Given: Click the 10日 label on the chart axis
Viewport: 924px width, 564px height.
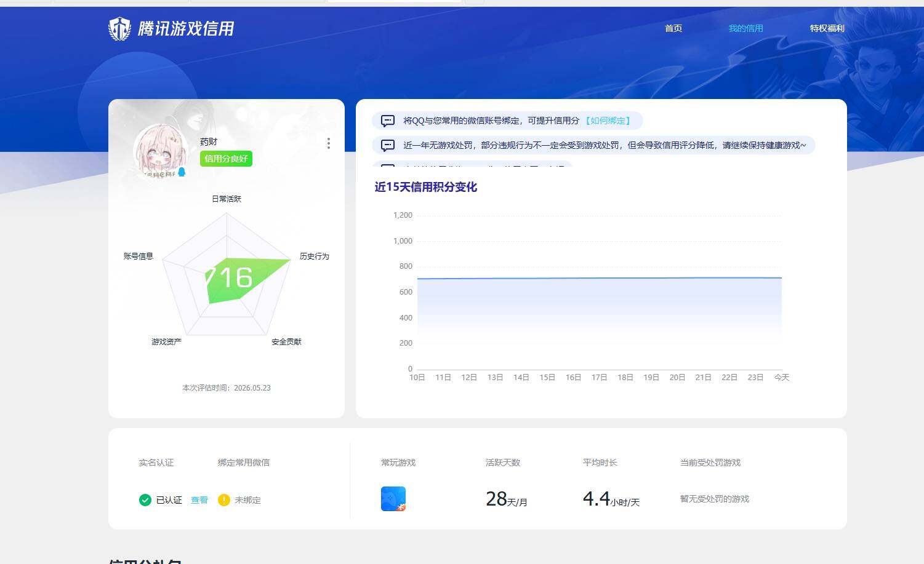Looking at the screenshot, I should pyautogui.click(x=417, y=377).
